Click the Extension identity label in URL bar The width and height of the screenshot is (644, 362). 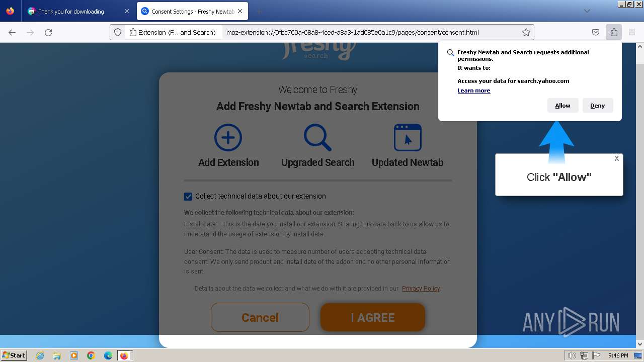click(x=173, y=32)
